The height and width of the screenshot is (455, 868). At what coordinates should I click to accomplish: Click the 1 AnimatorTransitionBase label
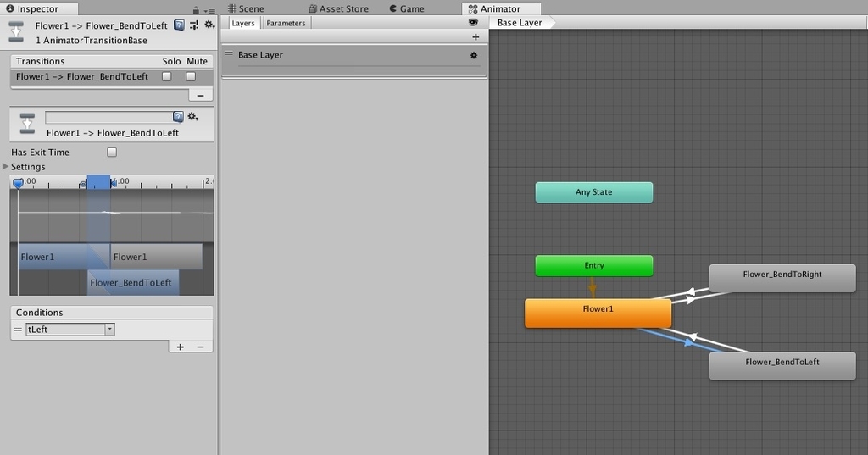[x=92, y=41]
